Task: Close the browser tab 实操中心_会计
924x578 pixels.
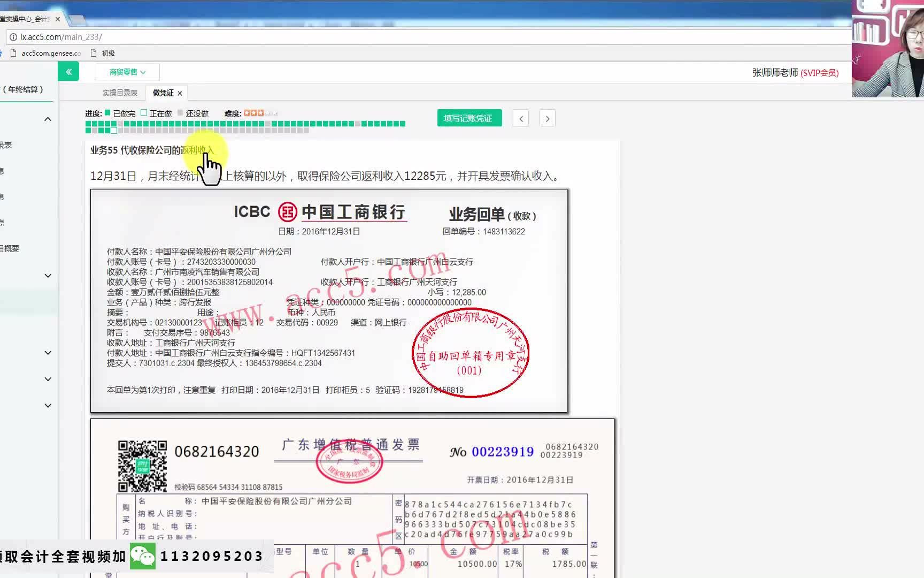Action: click(x=58, y=19)
